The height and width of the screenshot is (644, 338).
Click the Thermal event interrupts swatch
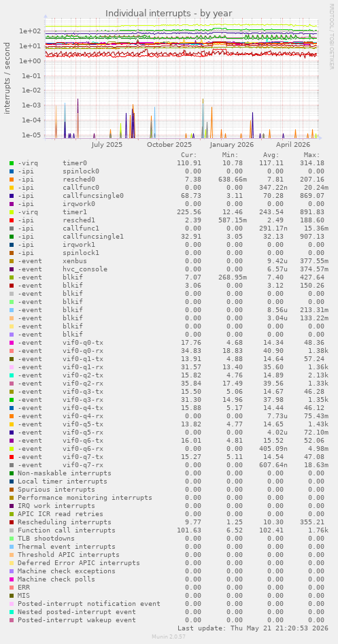tap(12, 547)
